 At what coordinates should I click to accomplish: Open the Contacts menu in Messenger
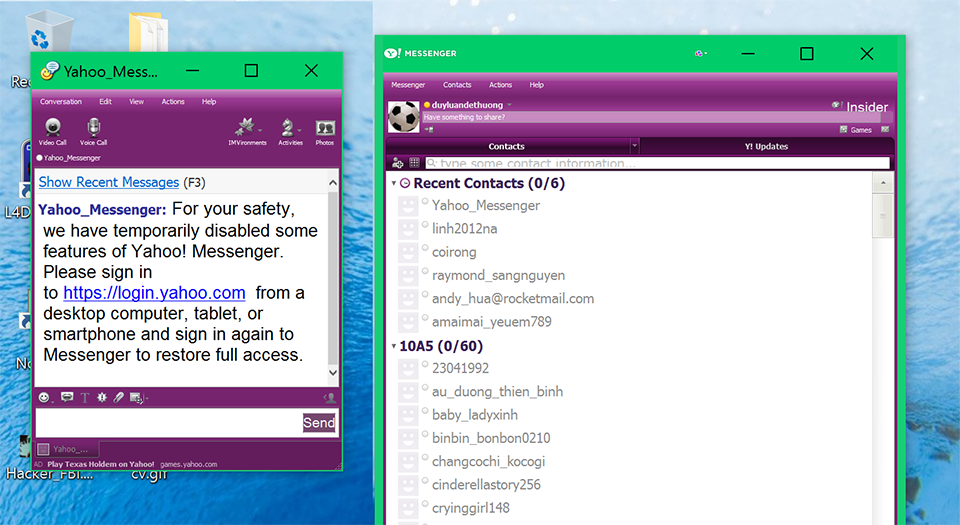(457, 85)
